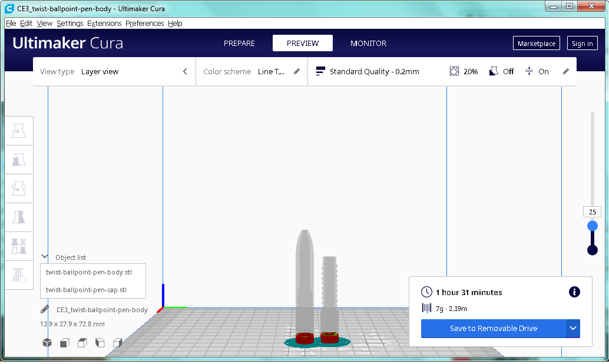The width and height of the screenshot is (609, 364).
Task: Open the View menu
Action: (45, 24)
